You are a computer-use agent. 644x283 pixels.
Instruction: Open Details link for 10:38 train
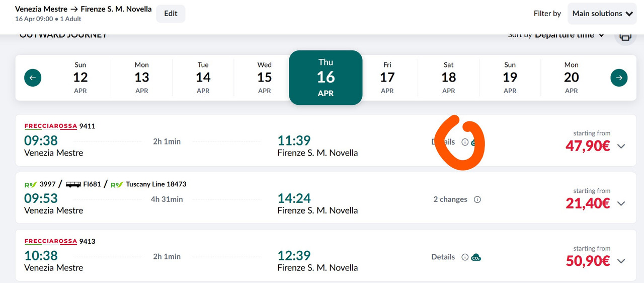pos(443,257)
